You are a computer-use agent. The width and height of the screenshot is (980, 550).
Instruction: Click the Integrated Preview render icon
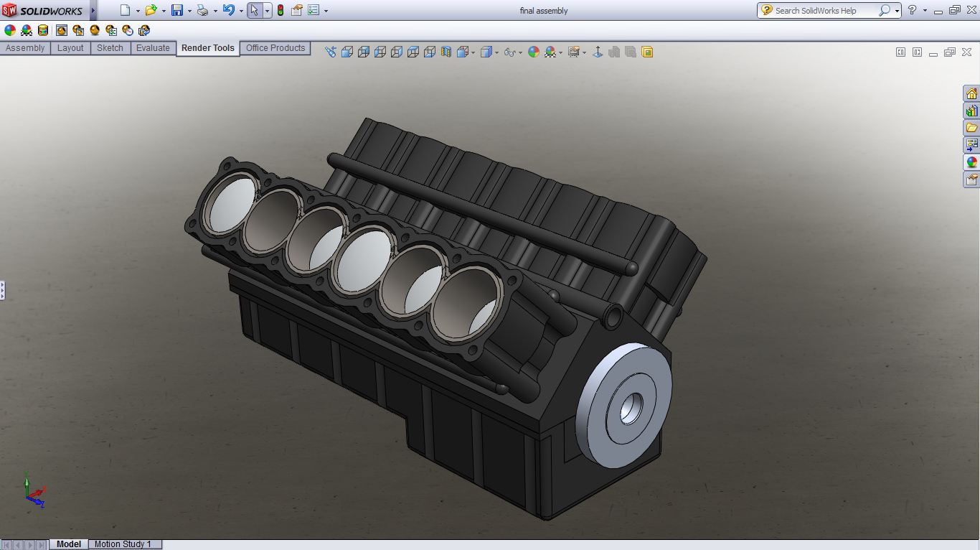tap(62, 30)
